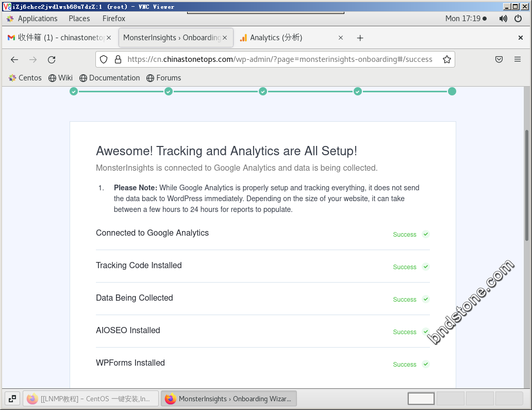This screenshot has height=410, width=532.
Task: Click the shield tracking protection icon
Action: pos(104,59)
